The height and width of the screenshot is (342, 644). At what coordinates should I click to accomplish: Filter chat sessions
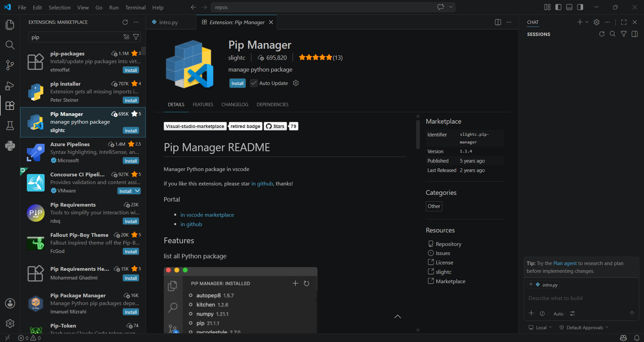coord(624,34)
